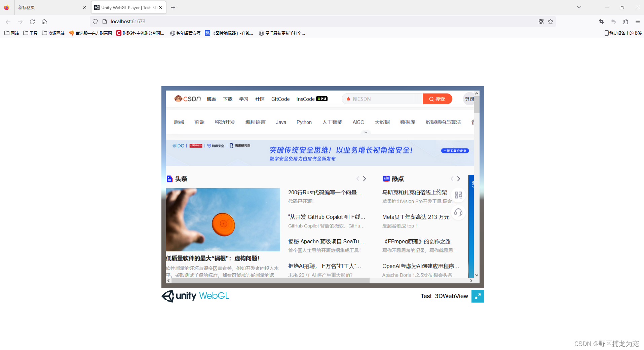The height and width of the screenshot is (350, 644).
Task: Click the scroll down arrow of webview
Action: tap(477, 275)
